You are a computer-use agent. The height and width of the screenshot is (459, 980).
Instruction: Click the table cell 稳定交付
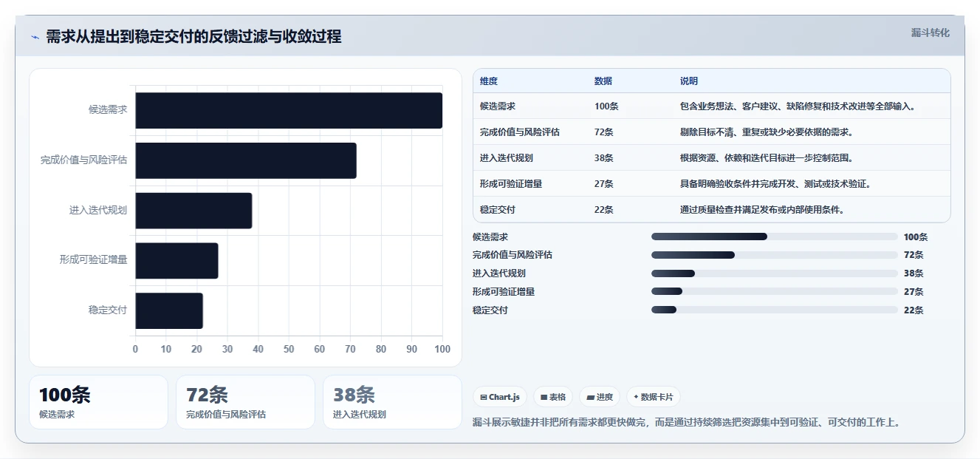(x=498, y=210)
